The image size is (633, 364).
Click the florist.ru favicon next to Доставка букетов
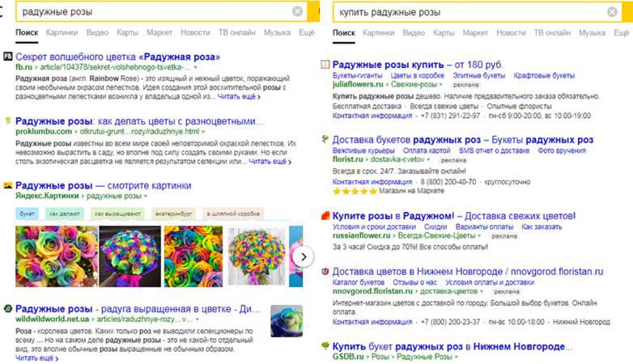click(x=325, y=139)
